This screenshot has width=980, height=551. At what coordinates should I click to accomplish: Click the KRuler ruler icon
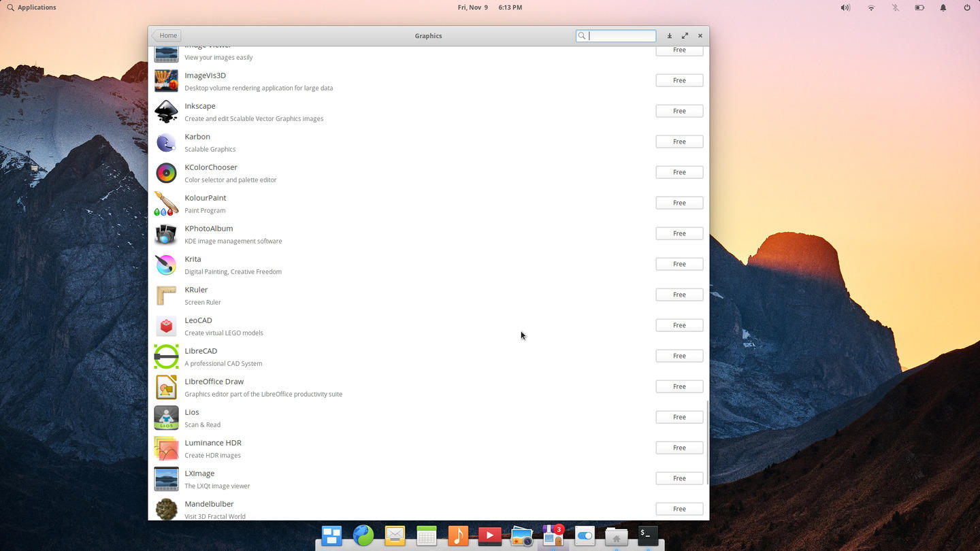pos(166,295)
